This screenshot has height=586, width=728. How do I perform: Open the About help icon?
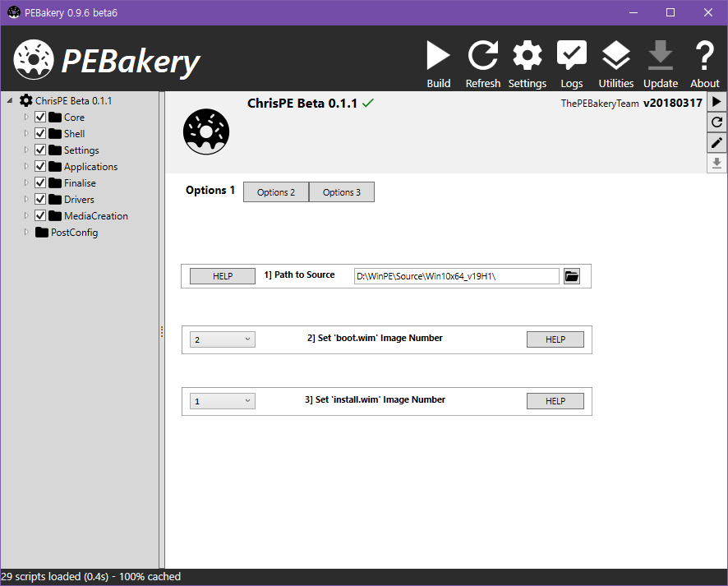pos(704,63)
